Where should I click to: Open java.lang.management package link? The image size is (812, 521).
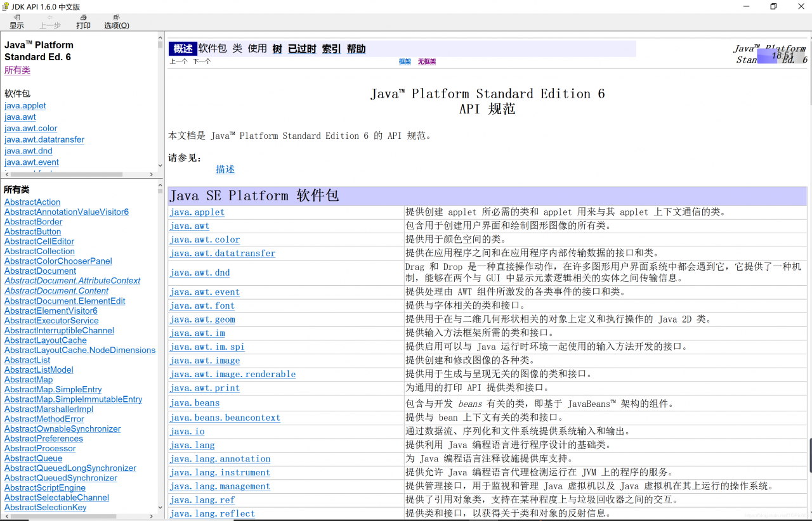tap(220, 486)
